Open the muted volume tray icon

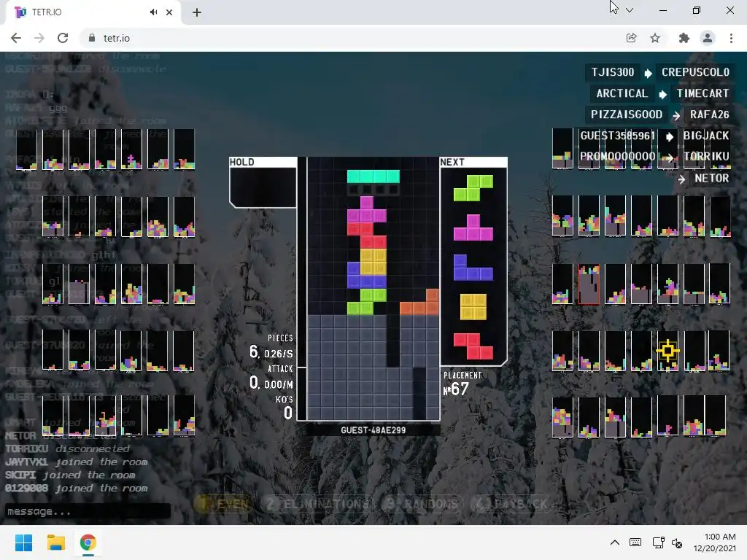tap(677, 542)
